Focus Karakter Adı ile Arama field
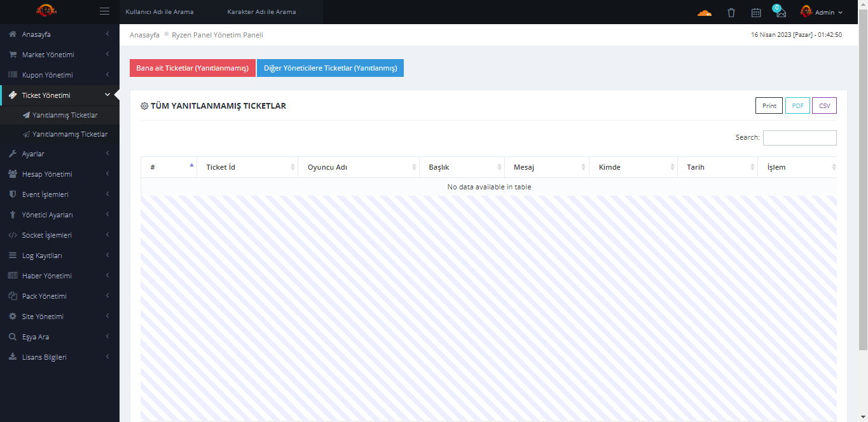The image size is (868, 422). coord(272,12)
